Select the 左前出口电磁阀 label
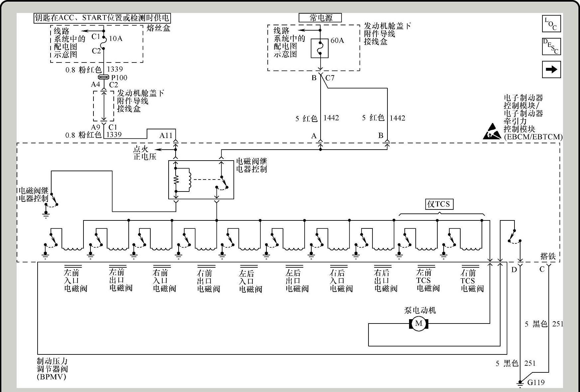This screenshot has width=580, height=392. point(121,280)
